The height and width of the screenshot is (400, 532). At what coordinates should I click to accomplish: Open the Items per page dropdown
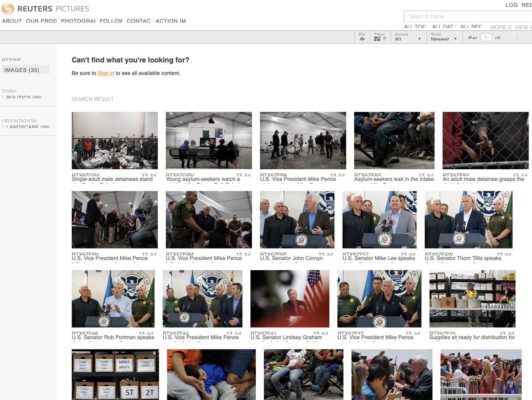(408, 39)
